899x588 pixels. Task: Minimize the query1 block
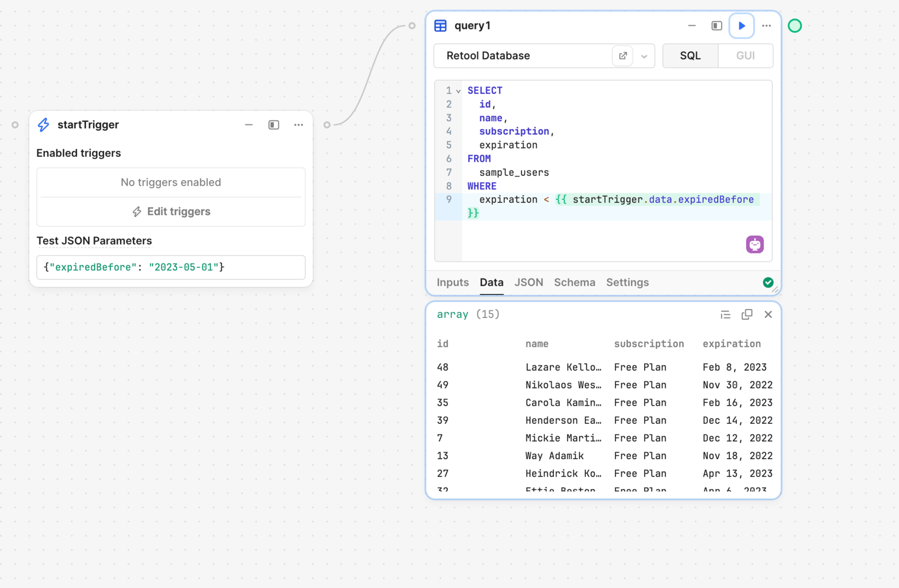tap(692, 25)
